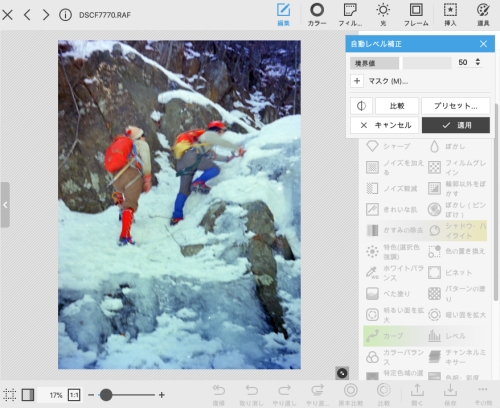Viewport: 500px width, 408px height.
Task: Open the レベル (Levels) tool
Action: [447, 336]
